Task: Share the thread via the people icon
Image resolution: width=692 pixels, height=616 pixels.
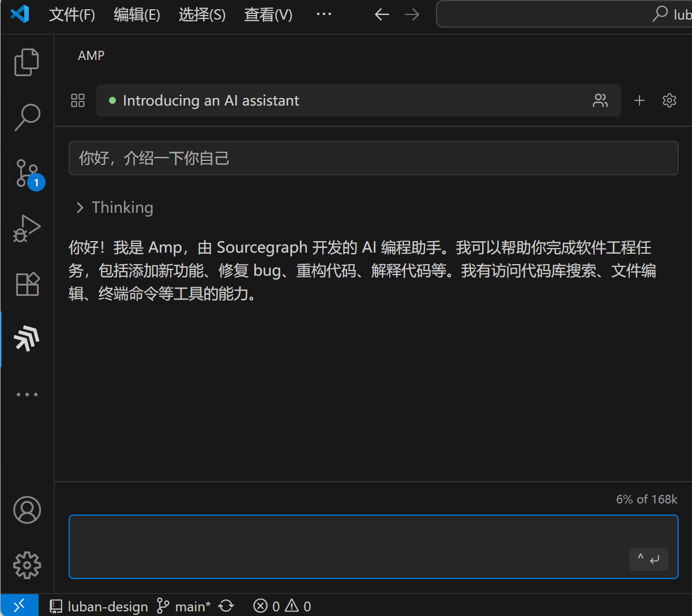Action: [x=600, y=100]
